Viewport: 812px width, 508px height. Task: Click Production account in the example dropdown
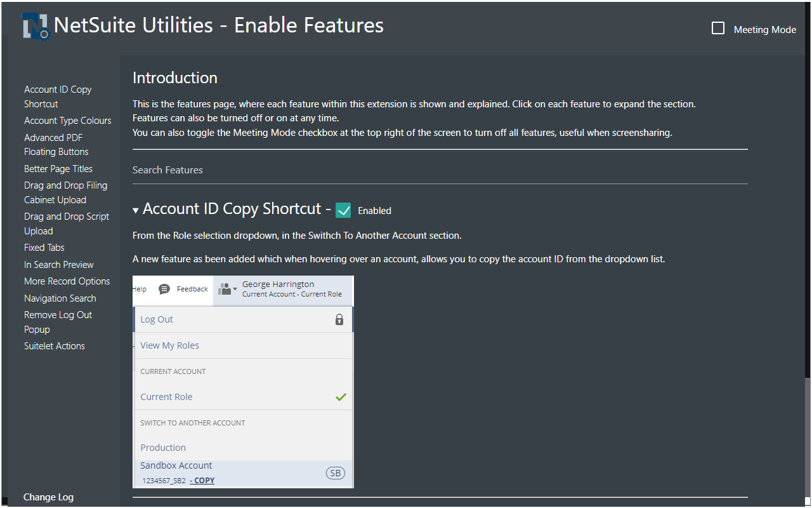click(163, 448)
